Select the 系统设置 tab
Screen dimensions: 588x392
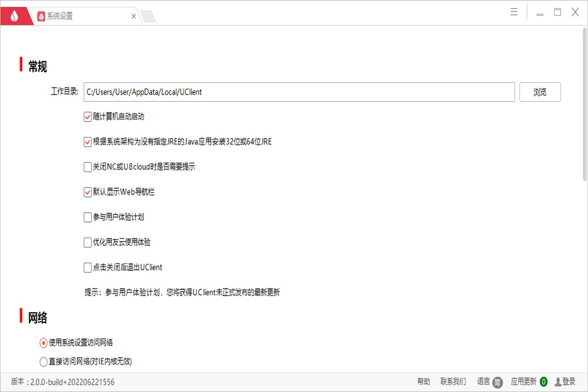click(x=86, y=16)
